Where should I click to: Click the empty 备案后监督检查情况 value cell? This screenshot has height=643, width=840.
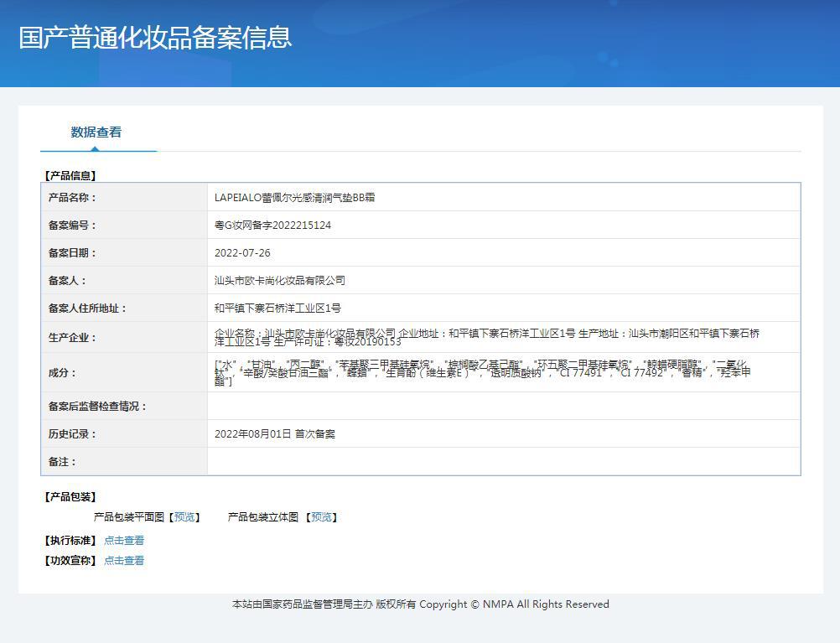[503, 407]
